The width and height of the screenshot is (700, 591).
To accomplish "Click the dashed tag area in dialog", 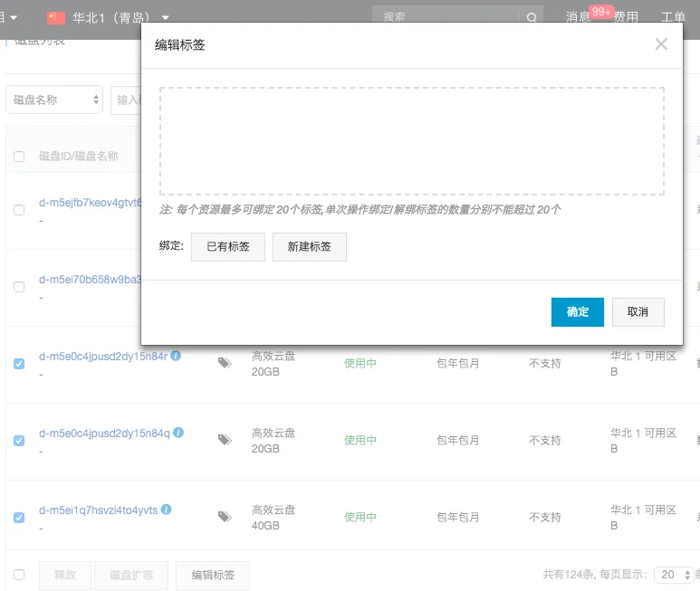I will tap(412, 141).
